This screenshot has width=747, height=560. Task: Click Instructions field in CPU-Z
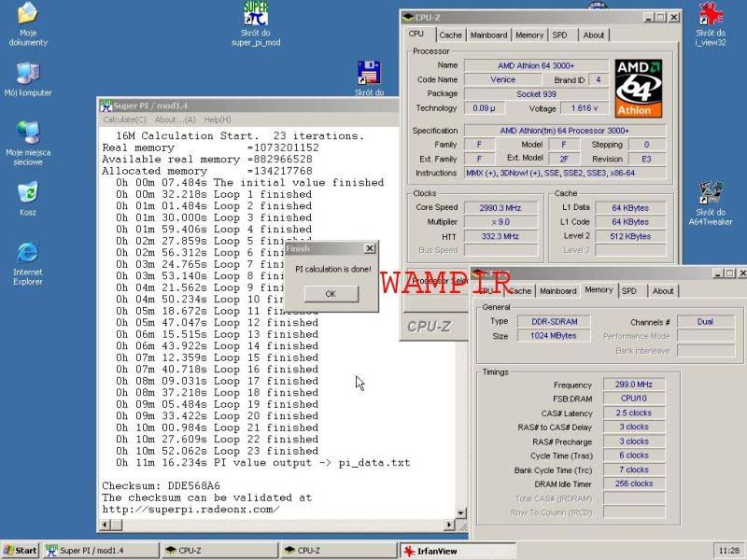(565, 173)
